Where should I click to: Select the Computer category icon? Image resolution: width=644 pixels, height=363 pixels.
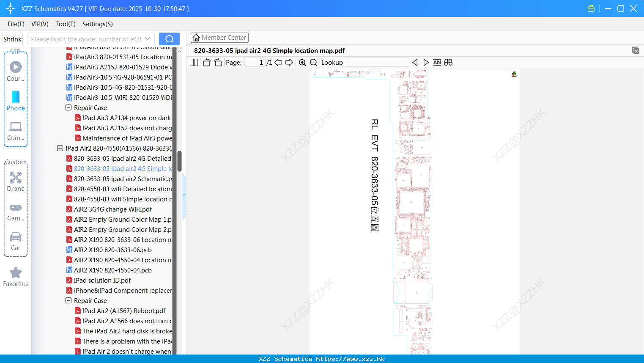click(x=16, y=131)
